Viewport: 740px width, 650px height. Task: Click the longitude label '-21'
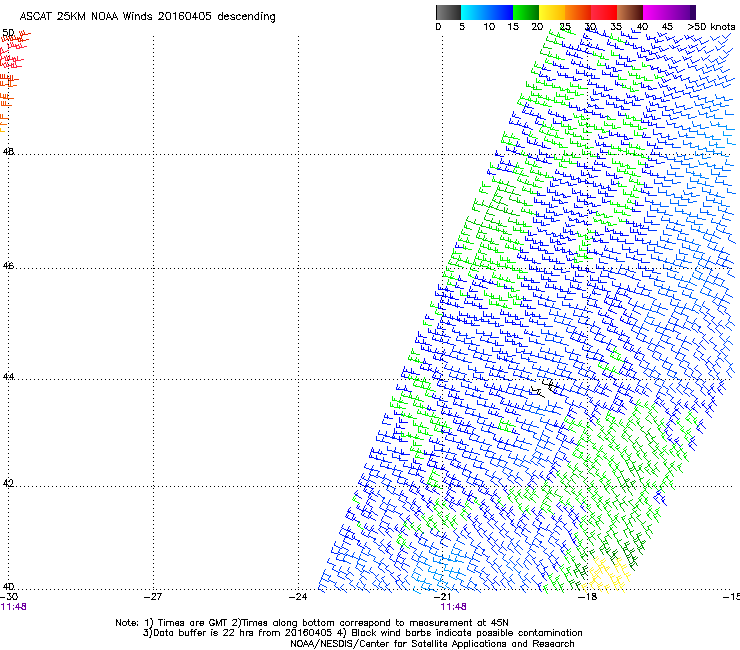442,597
